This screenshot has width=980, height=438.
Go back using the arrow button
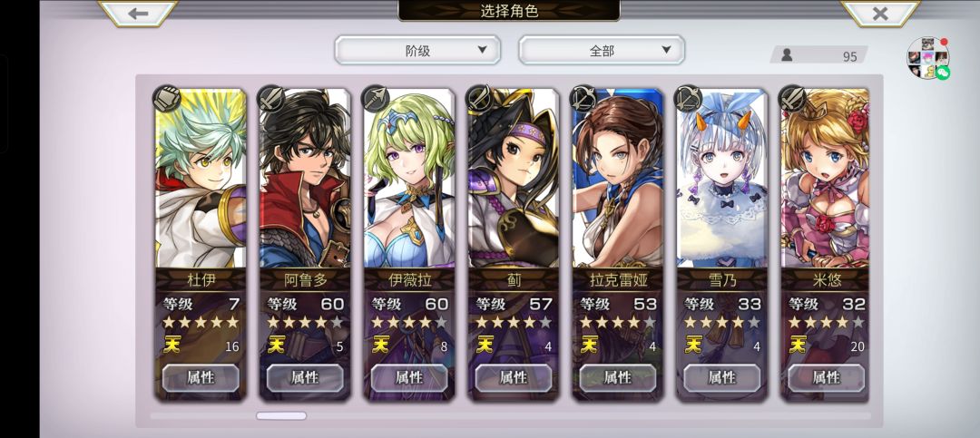coord(138,13)
